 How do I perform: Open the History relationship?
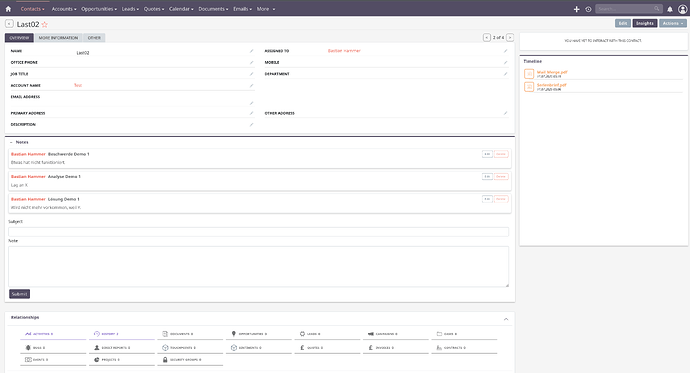(x=122, y=334)
